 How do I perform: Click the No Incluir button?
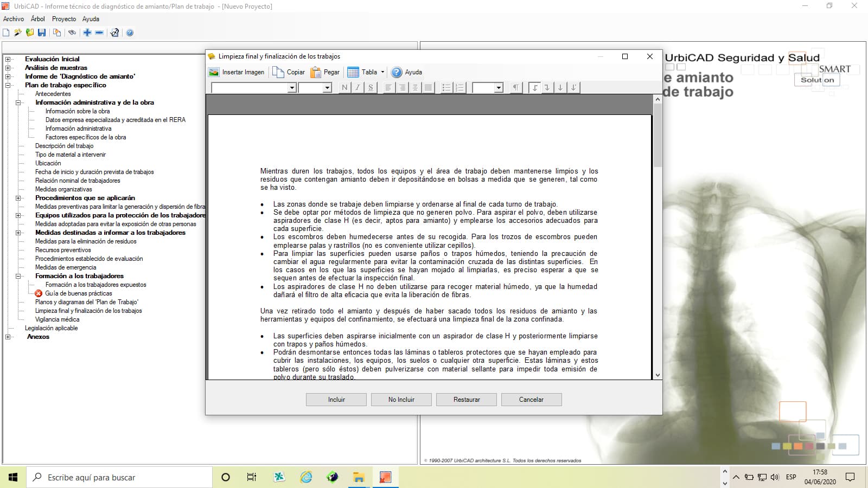401,400
